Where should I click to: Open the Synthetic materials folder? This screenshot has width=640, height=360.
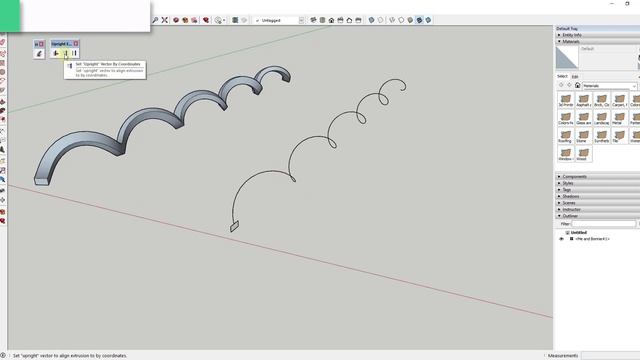[601, 136]
